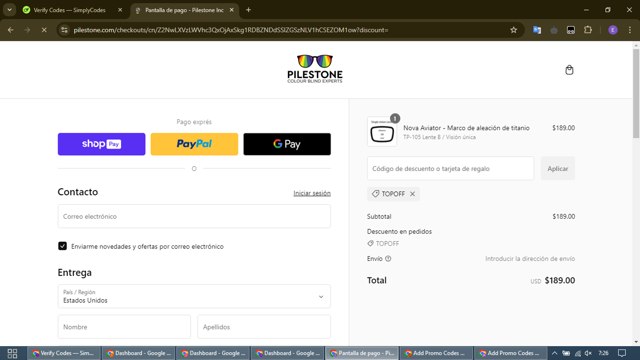The image size is (640, 360).
Task: Bookmark this page with the star icon
Action: coord(513,30)
